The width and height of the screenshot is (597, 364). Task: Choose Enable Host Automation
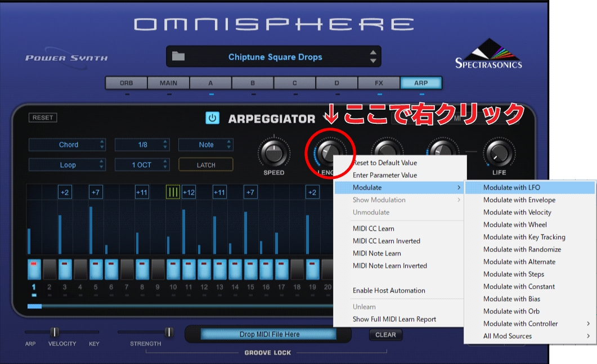point(399,290)
